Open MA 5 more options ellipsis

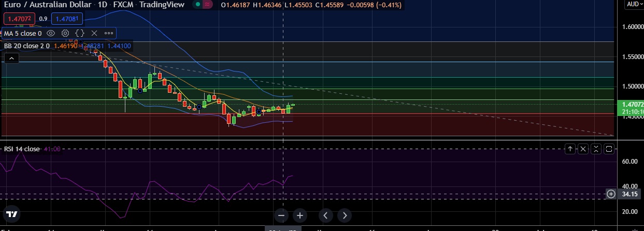coord(109,33)
